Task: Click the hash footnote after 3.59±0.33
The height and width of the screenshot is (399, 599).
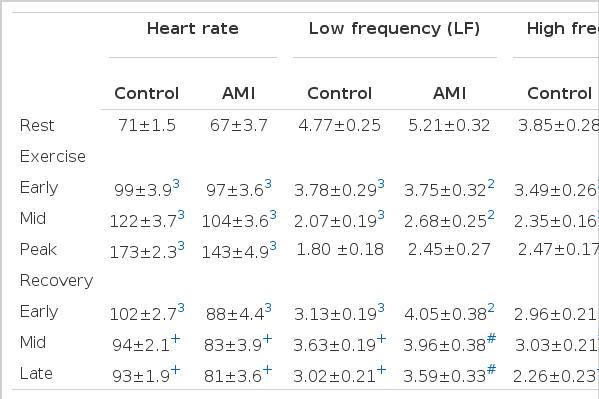Action: point(491,369)
